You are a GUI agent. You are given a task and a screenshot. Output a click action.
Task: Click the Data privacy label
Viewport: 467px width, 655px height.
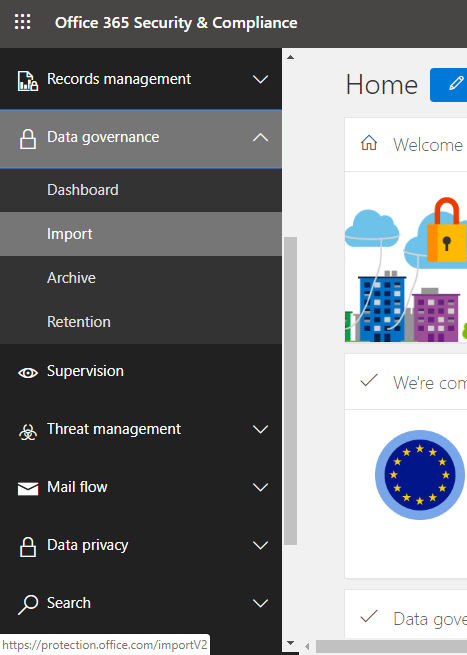87,545
